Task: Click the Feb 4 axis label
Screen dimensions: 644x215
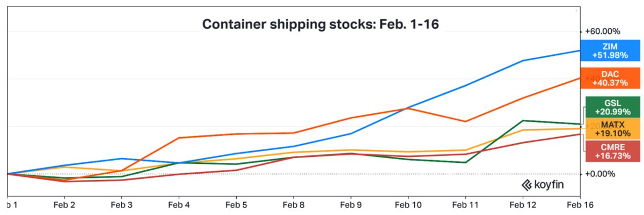Action: tap(179, 205)
